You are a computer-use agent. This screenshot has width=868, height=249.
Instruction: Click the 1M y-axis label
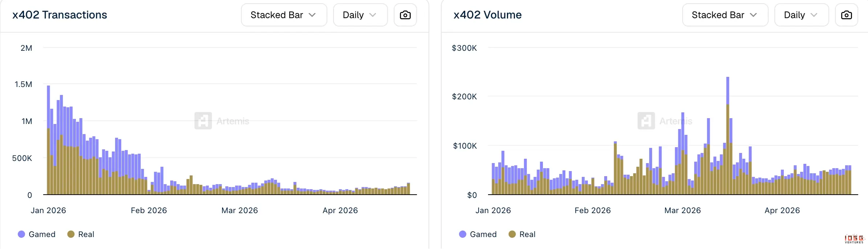click(x=27, y=121)
